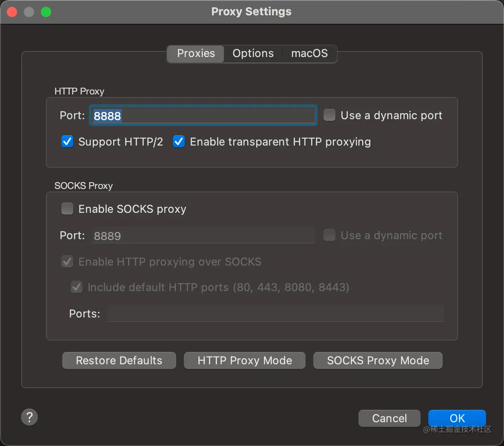Screen dimensions: 504x446
Task: Uncheck Support HTTP/2
Action: 67,141
